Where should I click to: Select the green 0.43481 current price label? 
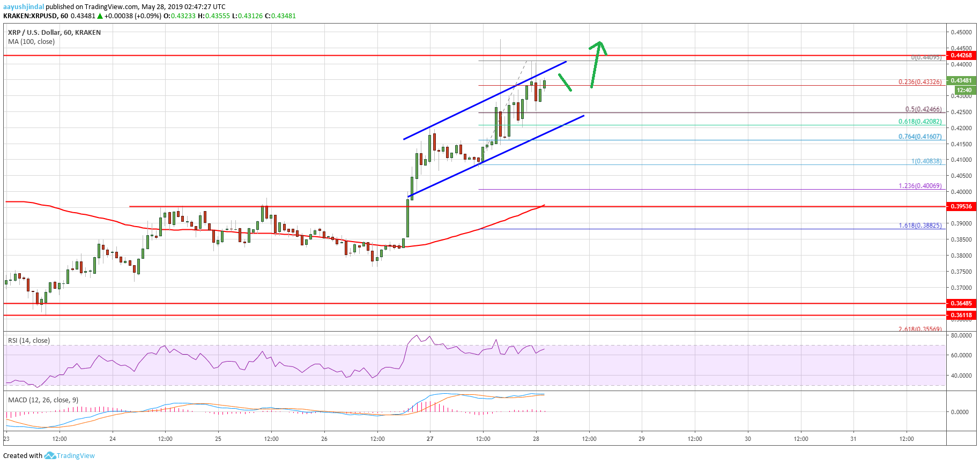tap(961, 80)
